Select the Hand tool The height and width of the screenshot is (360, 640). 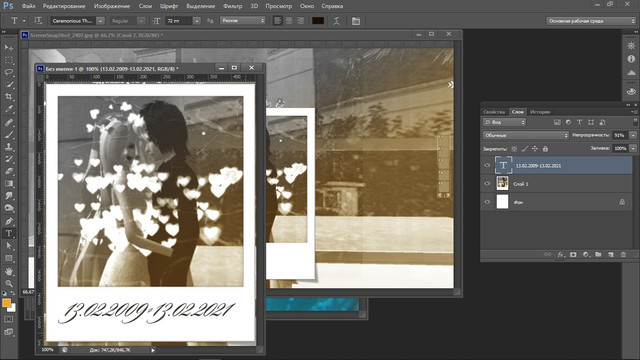(x=9, y=271)
